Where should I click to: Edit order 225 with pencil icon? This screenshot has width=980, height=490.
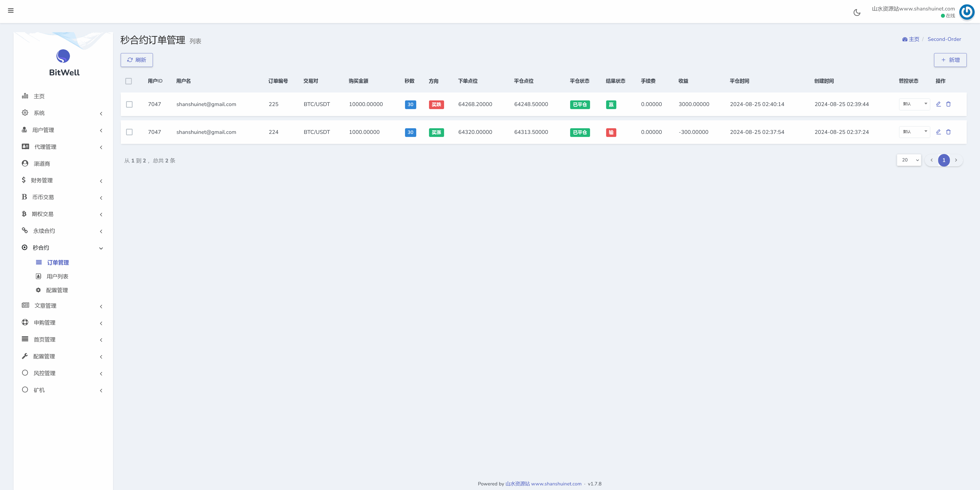pyautogui.click(x=938, y=104)
